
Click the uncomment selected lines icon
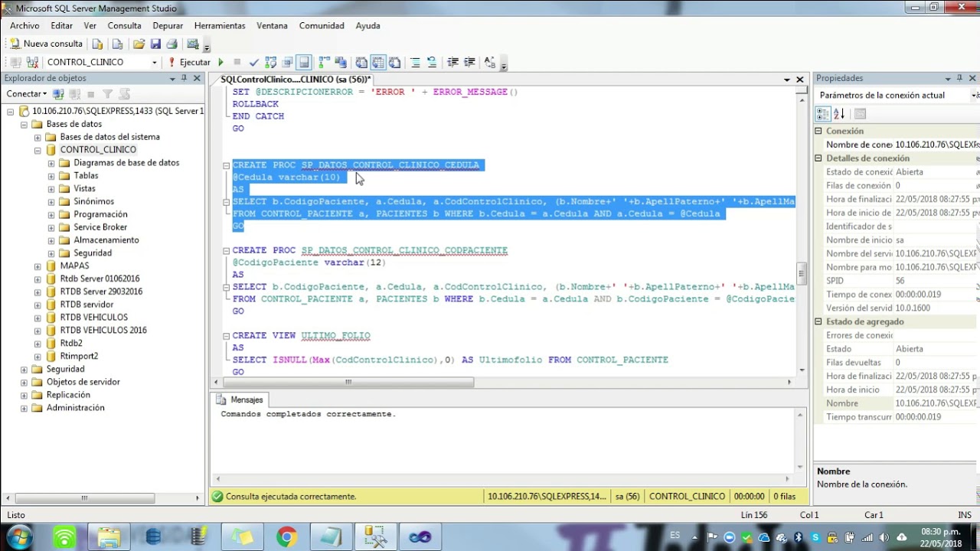(432, 62)
